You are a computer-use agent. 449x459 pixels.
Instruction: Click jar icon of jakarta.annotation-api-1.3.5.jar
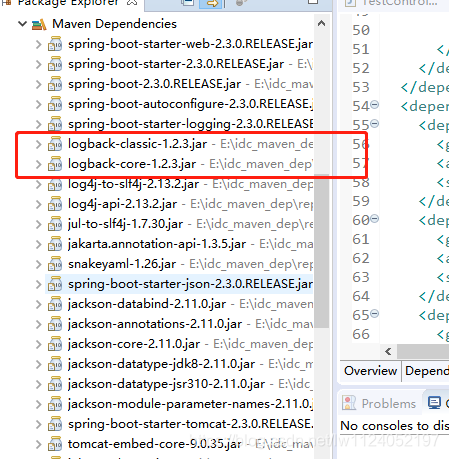[55, 244]
